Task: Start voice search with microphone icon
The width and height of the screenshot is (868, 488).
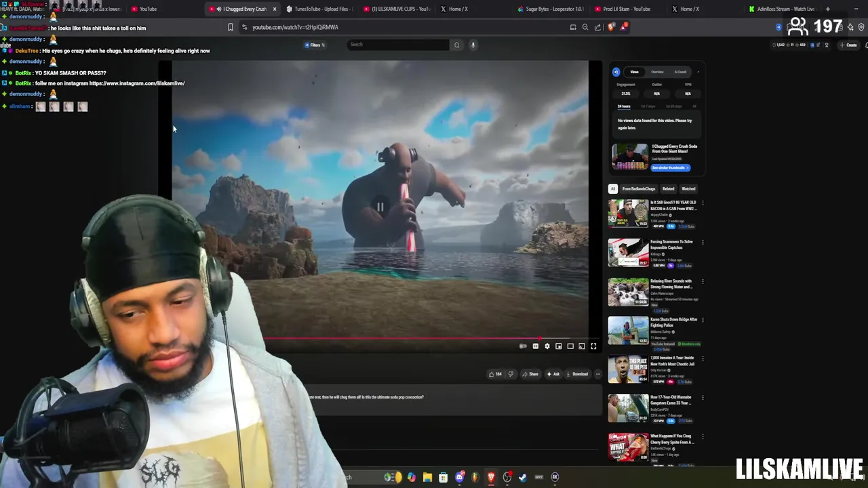Action: 473,45
